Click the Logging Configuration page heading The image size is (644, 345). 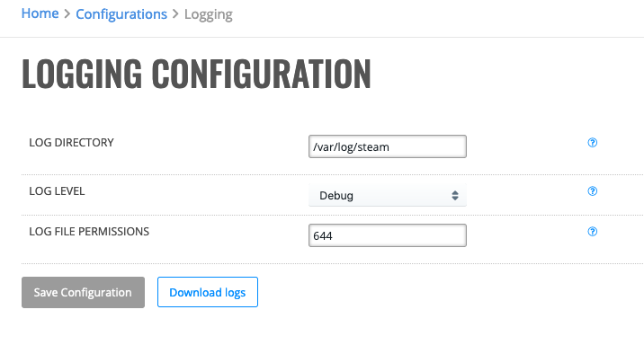point(196,74)
